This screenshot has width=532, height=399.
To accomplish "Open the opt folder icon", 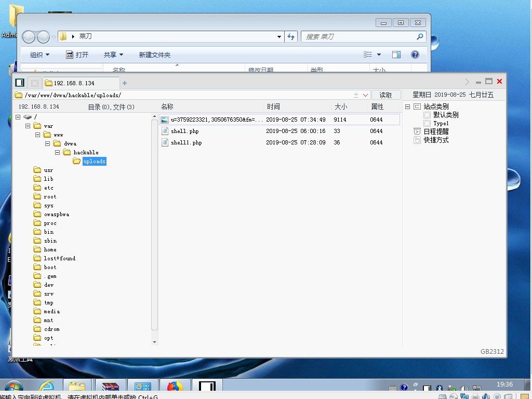I will pos(37,338).
